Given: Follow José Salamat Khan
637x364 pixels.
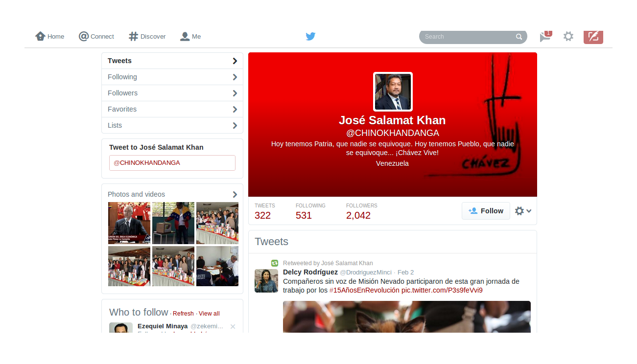Looking at the screenshot, I should click(x=486, y=211).
